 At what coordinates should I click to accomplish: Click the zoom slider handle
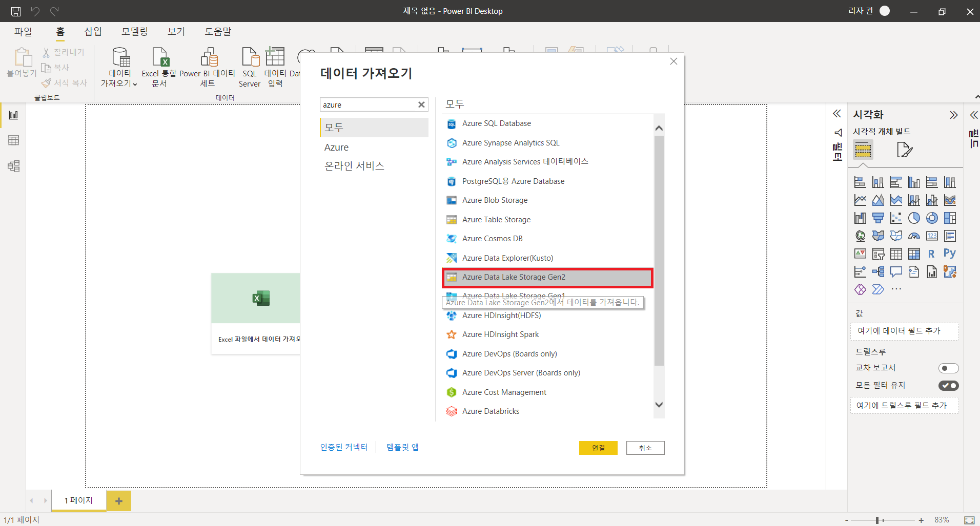click(x=877, y=520)
